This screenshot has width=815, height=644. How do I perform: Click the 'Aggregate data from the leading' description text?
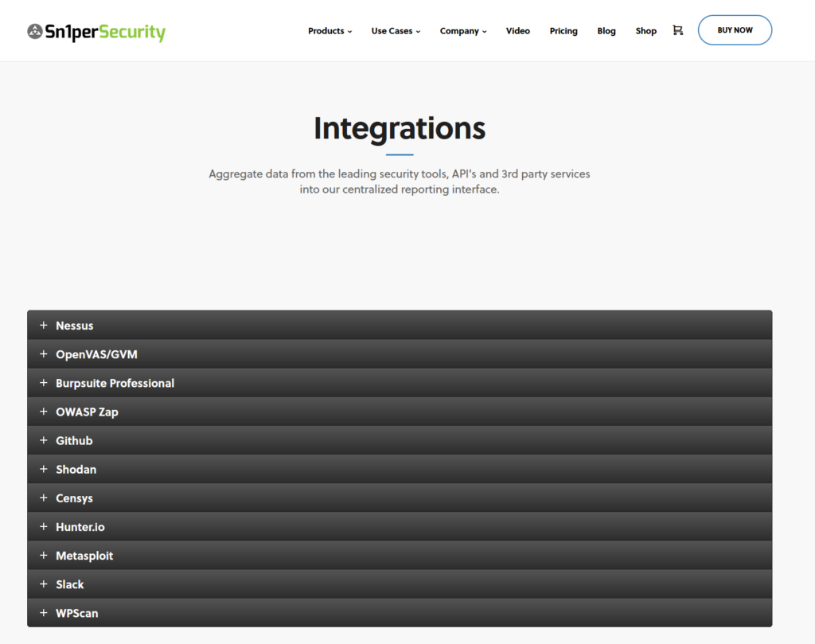400,181
